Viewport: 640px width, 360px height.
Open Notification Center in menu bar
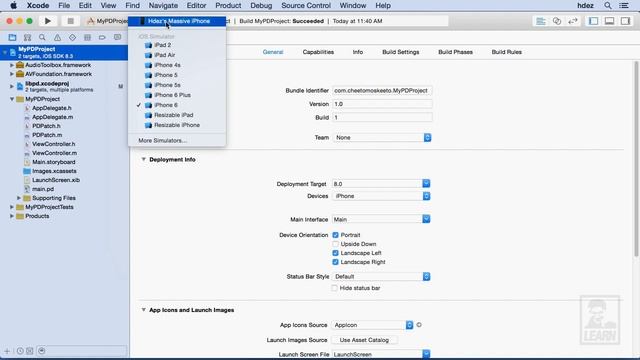pyautogui.click(x=624, y=6)
